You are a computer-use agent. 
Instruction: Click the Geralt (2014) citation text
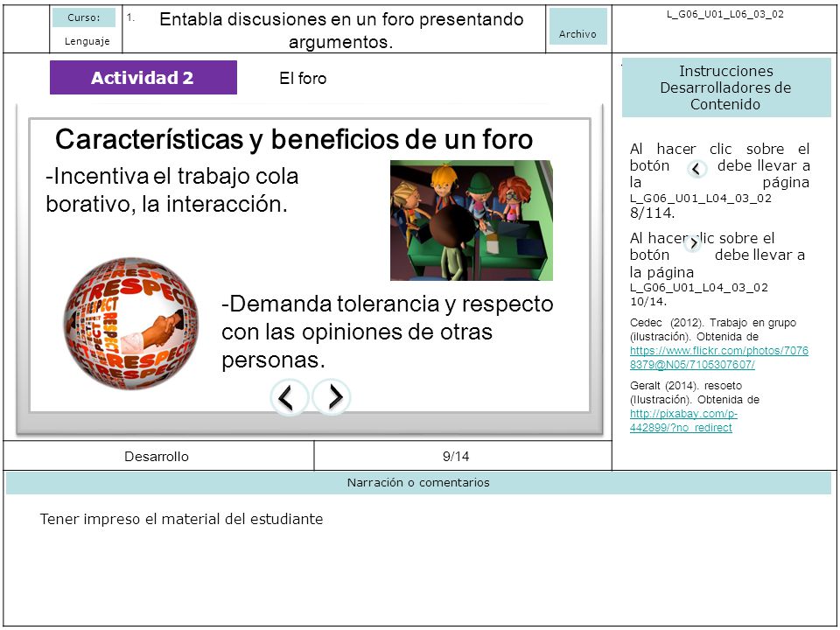point(694,392)
